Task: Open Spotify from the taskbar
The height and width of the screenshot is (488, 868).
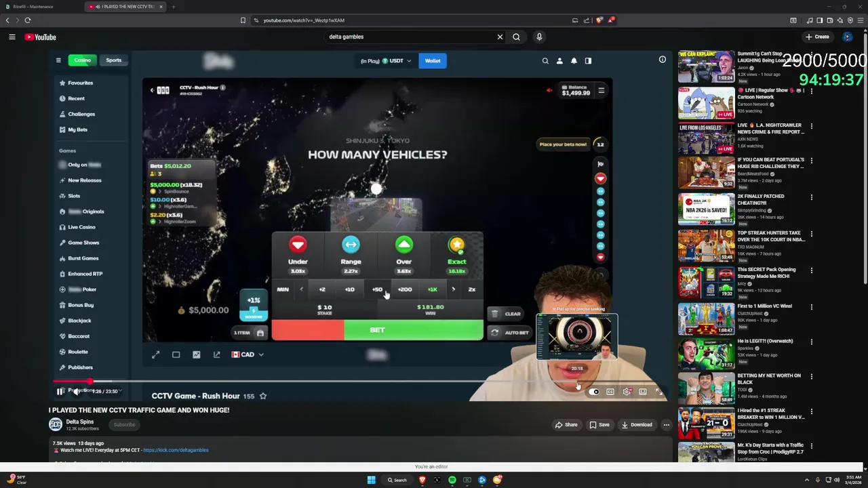Action: tap(452, 480)
